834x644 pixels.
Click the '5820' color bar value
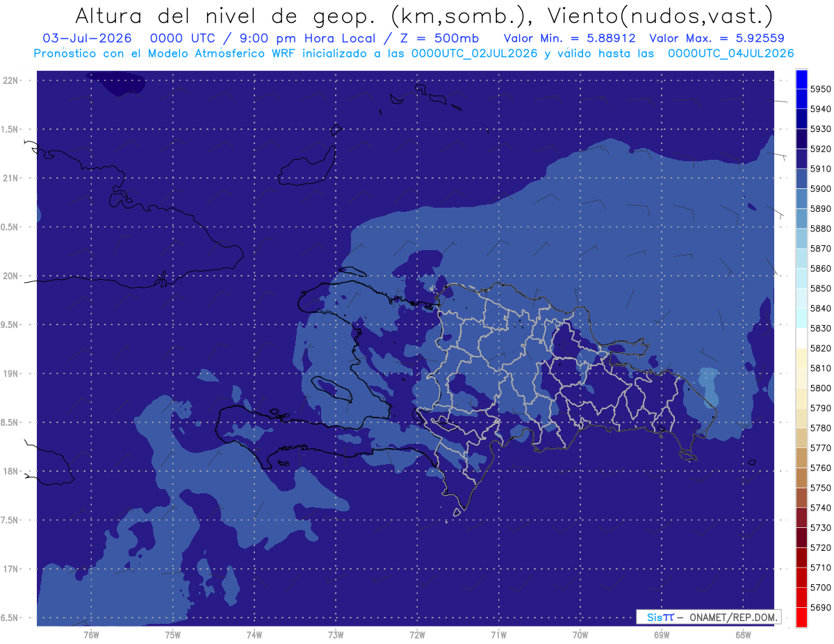pyautogui.click(x=820, y=348)
